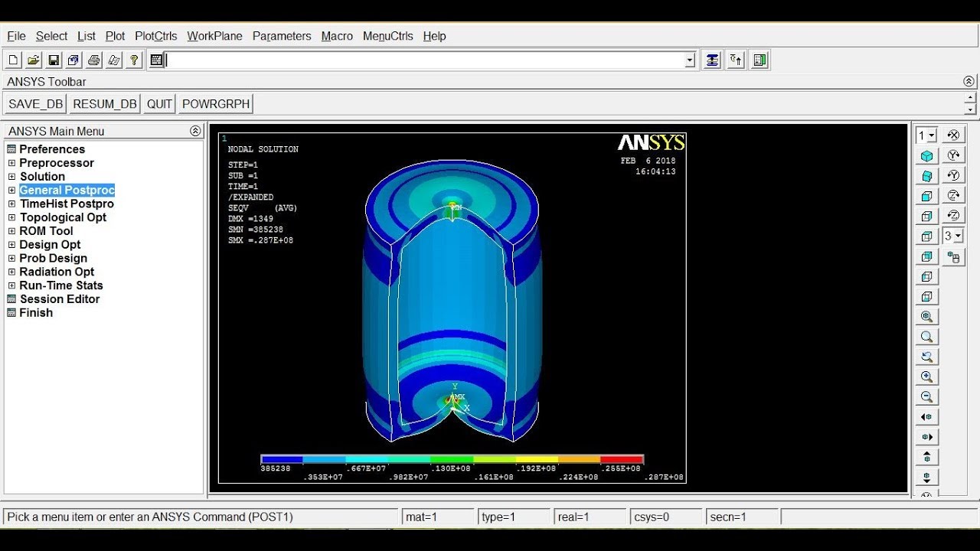Click the Back Up zoom arrow icon
This screenshot has height=551, width=980.
tap(927, 357)
